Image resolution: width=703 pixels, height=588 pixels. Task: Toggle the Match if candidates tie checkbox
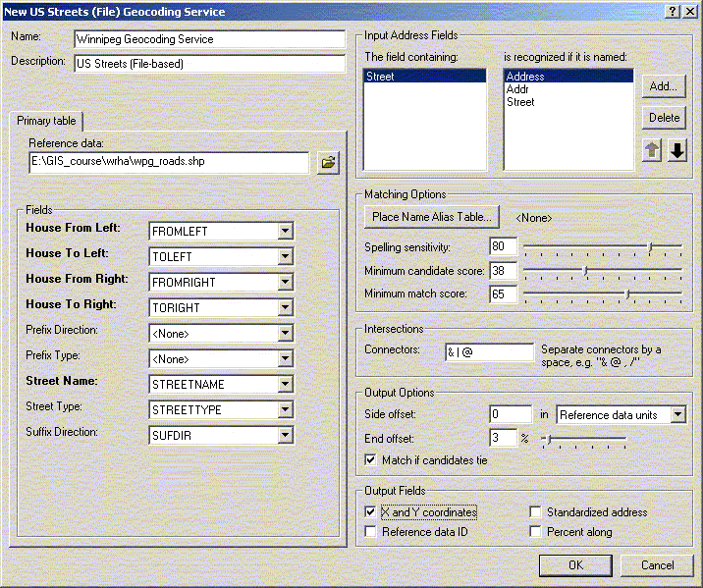pyautogui.click(x=370, y=459)
